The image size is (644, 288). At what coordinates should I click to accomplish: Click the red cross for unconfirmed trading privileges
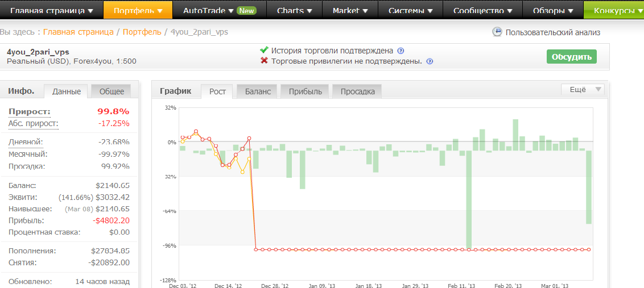click(264, 61)
